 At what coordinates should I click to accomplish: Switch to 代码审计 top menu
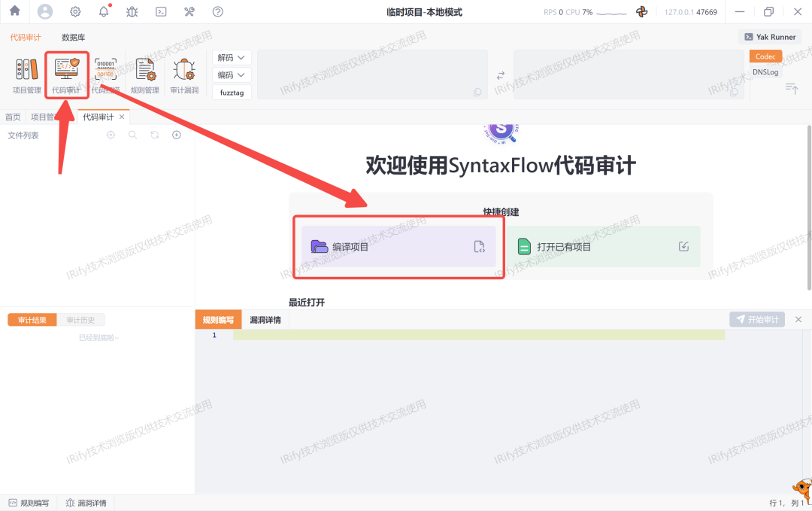coord(26,38)
